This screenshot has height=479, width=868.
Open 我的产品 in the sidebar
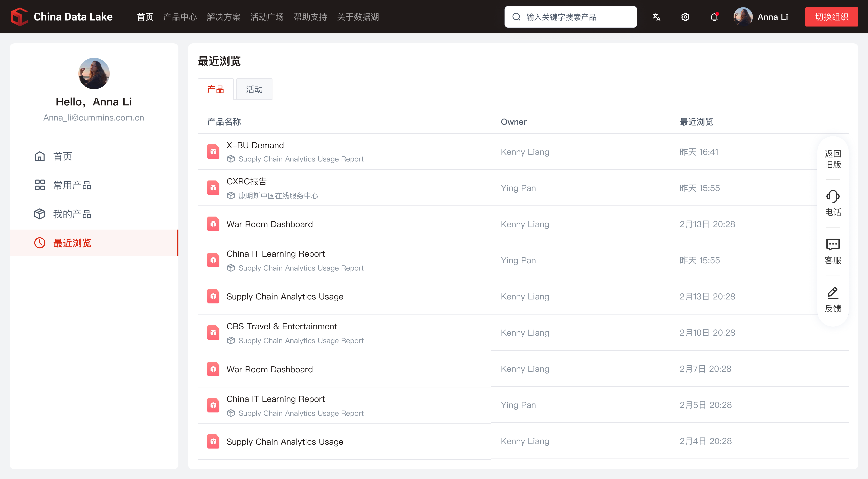tap(72, 214)
